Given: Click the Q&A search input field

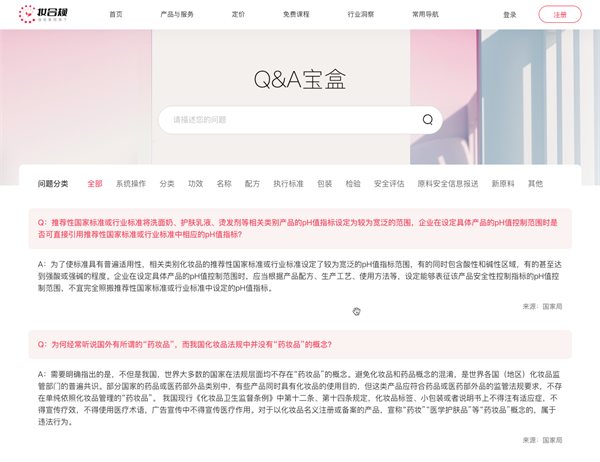Looking at the screenshot, I should pos(290,120).
